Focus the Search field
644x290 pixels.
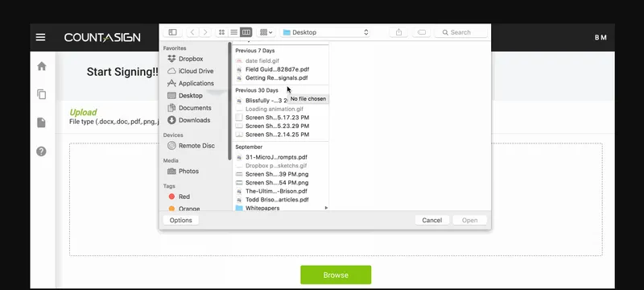click(460, 32)
